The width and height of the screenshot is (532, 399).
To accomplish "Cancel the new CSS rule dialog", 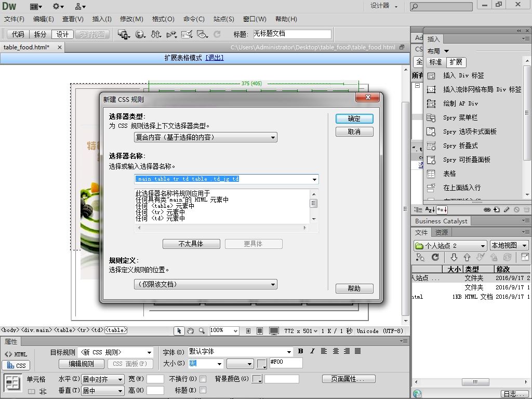I will click(354, 131).
